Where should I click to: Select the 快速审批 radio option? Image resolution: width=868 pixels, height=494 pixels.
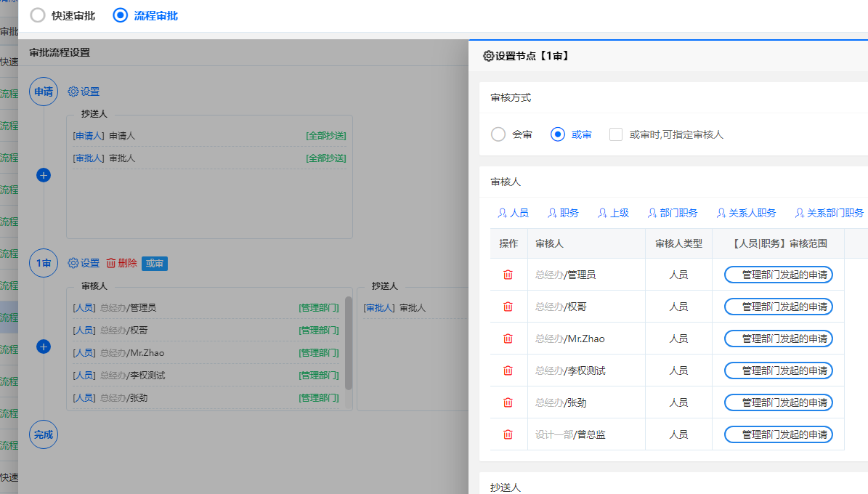(x=38, y=15)
